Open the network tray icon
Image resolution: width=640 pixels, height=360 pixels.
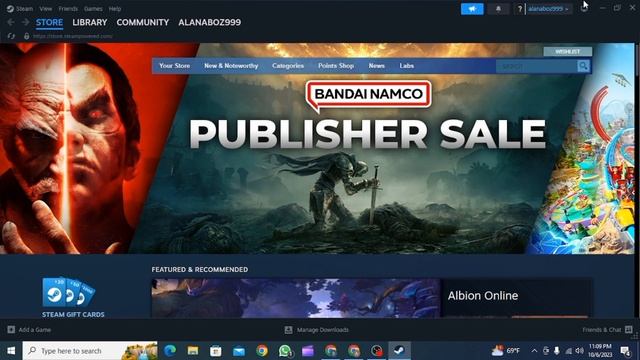(568, 351)
